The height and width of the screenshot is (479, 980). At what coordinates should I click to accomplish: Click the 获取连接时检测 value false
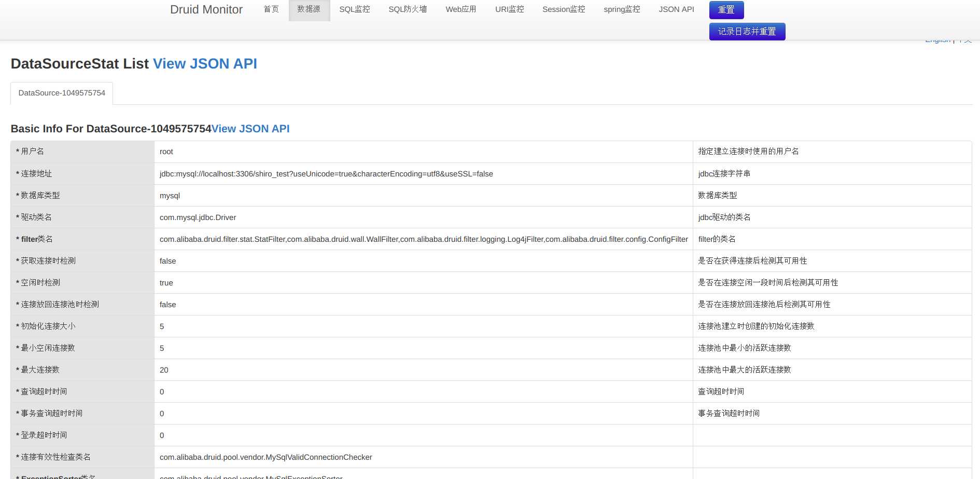(167, 261)
